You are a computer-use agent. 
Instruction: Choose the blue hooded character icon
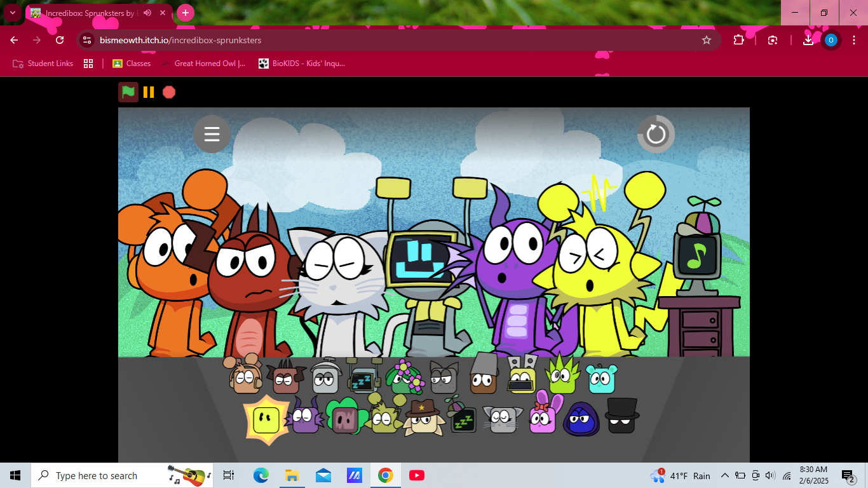[581, 419]
